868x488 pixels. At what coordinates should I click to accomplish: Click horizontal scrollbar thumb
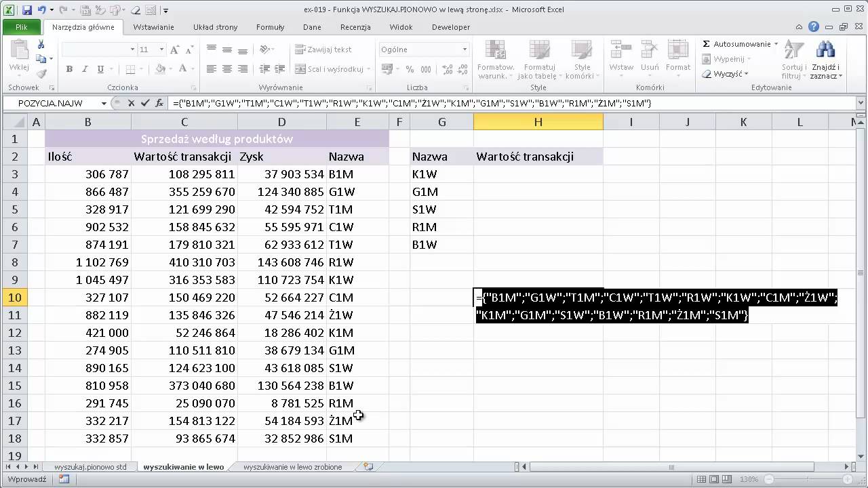pyautogui.click(x=671, y=467)
